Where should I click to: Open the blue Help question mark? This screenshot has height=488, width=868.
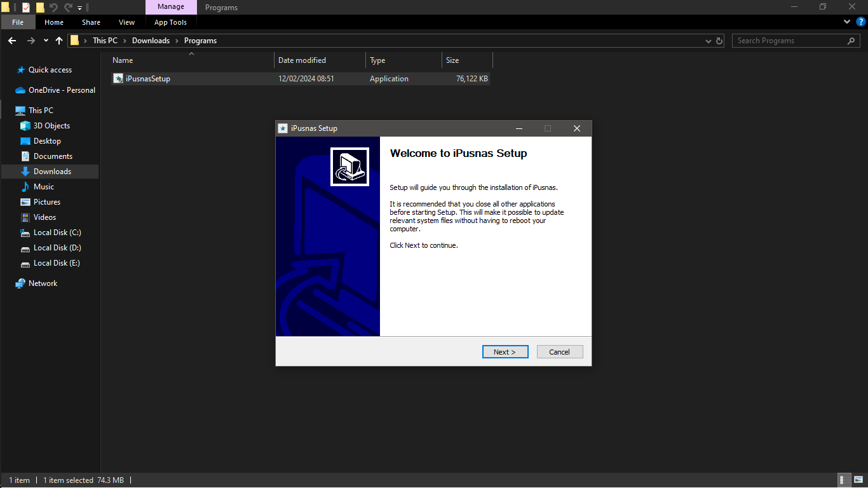(861, 22)
